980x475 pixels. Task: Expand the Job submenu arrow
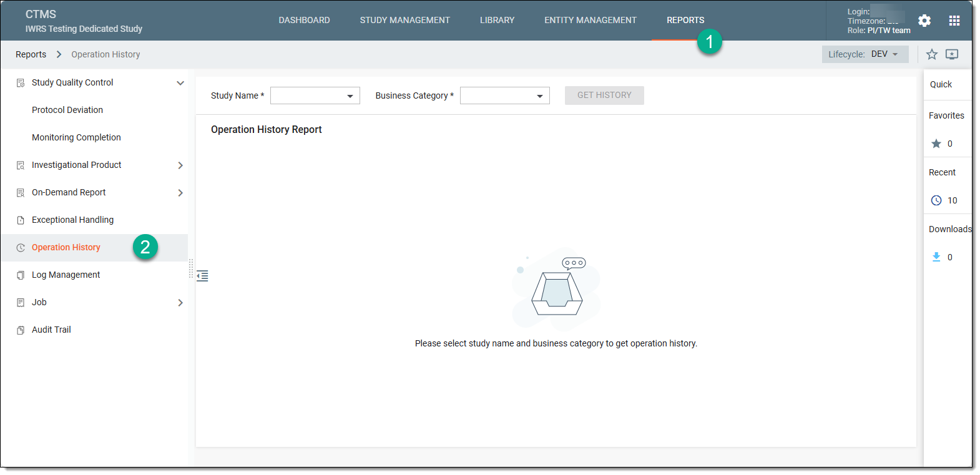click(180, 303)
